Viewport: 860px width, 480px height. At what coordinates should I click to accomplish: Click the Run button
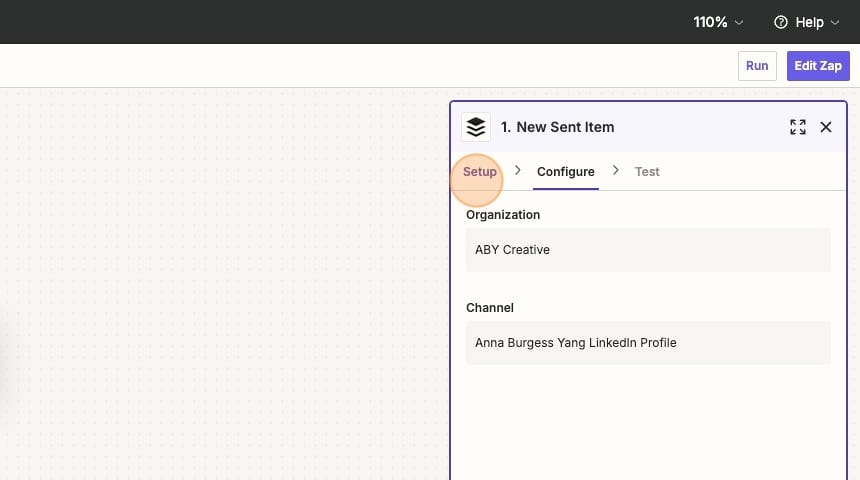point(757,66)
